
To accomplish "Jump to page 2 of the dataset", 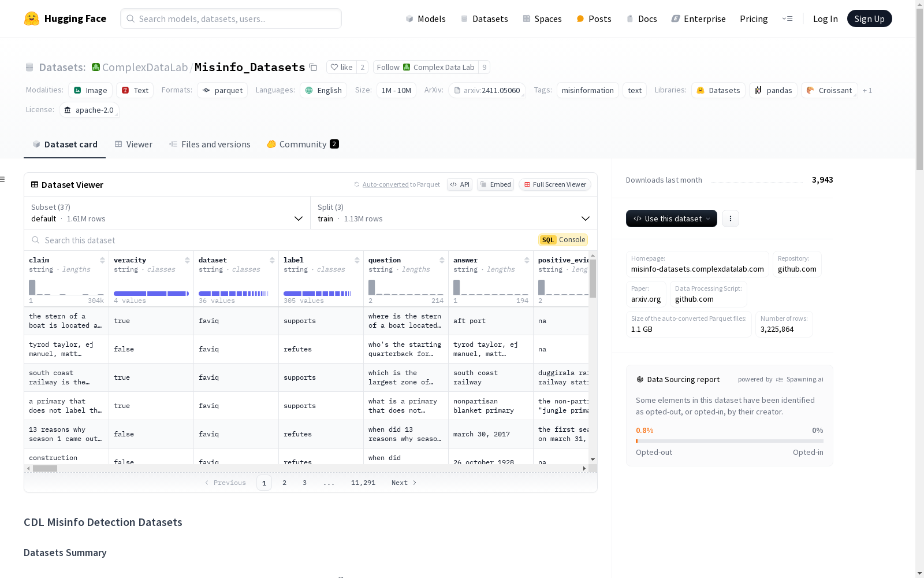I will click(x=284, y=483).
